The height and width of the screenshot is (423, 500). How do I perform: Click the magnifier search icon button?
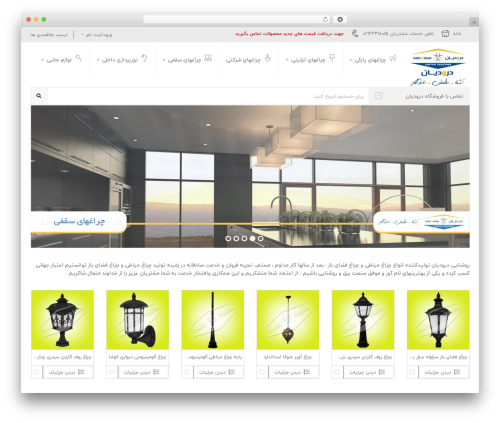click(39, 96)
